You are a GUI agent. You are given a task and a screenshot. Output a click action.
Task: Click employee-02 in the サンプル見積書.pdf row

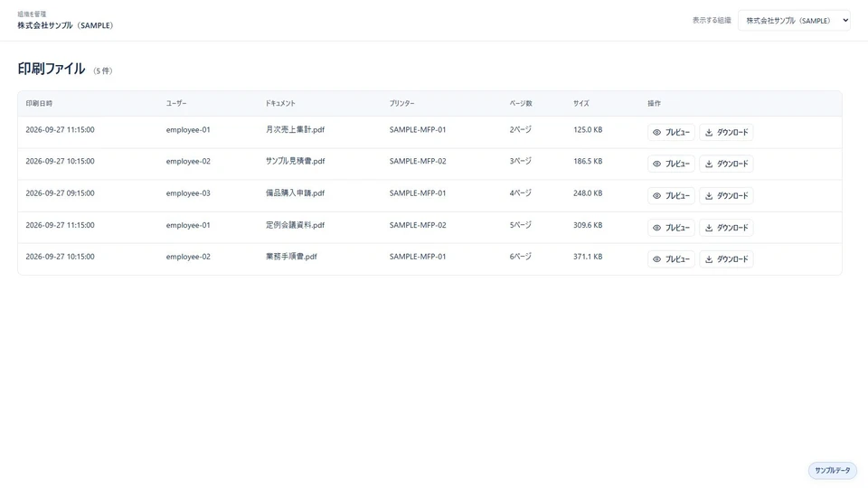[188, 162]
